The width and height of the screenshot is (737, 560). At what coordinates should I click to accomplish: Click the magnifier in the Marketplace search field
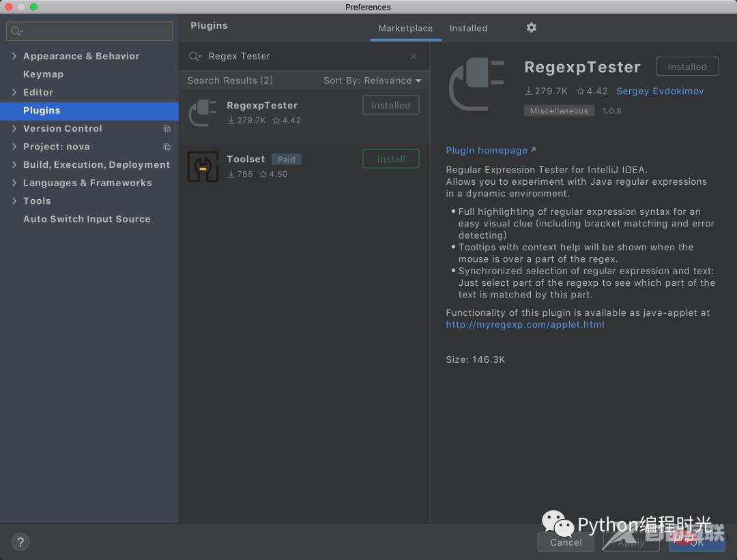pyautogui.click(x=195, y=57)
